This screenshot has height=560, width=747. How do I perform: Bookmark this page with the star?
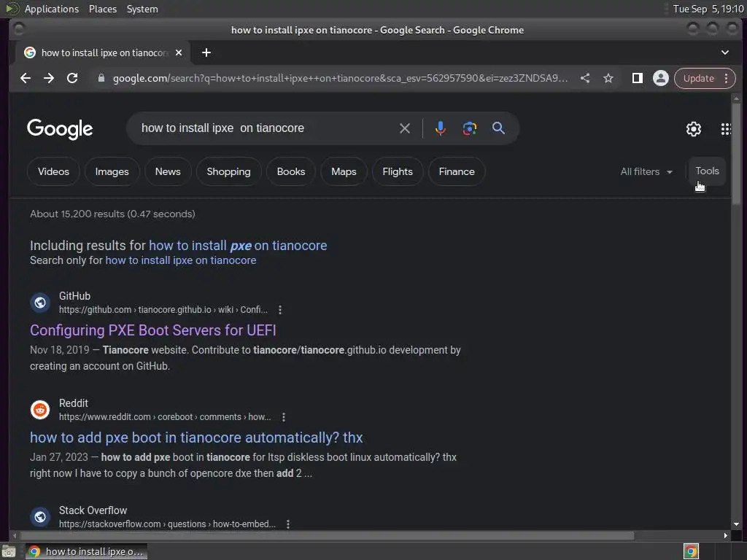point(608,78)
